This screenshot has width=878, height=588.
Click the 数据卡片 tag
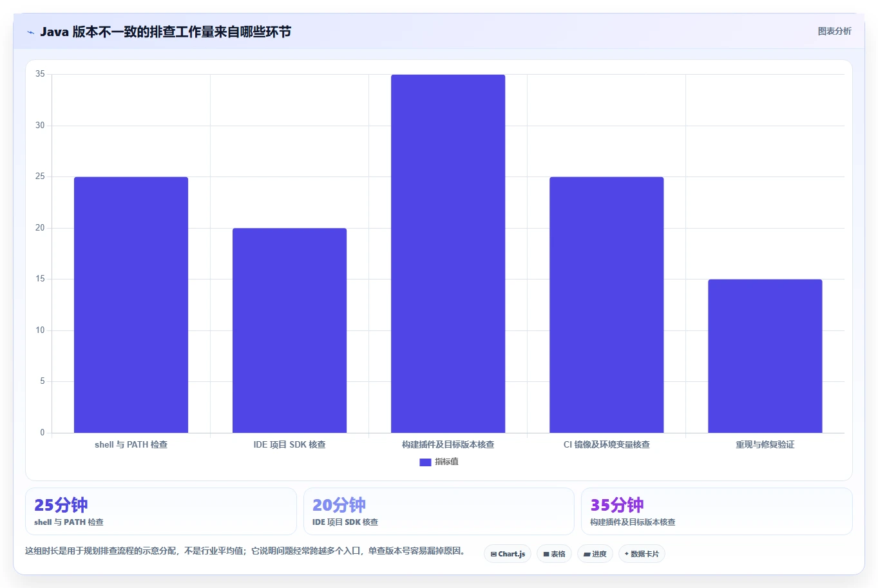coord(642,554)
